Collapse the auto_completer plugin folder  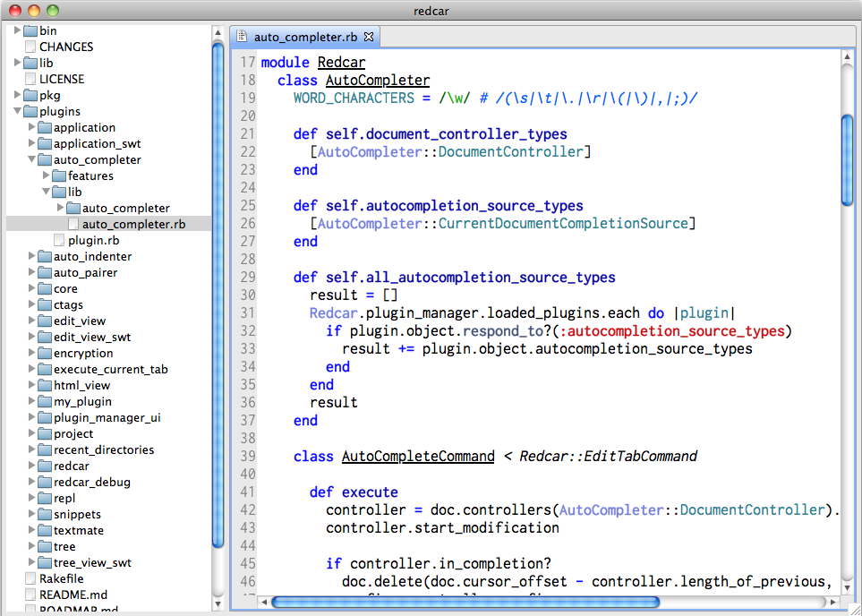pyautogui.click(x=31, y=159)
